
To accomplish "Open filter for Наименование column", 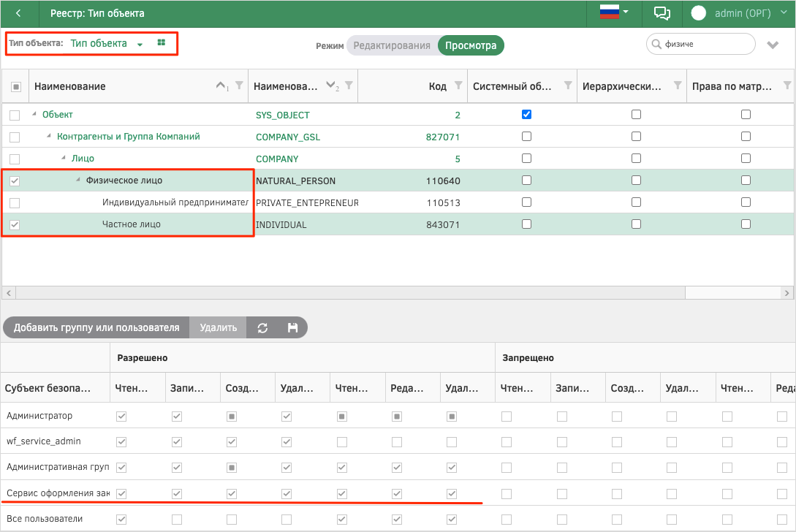I will 239,85.
